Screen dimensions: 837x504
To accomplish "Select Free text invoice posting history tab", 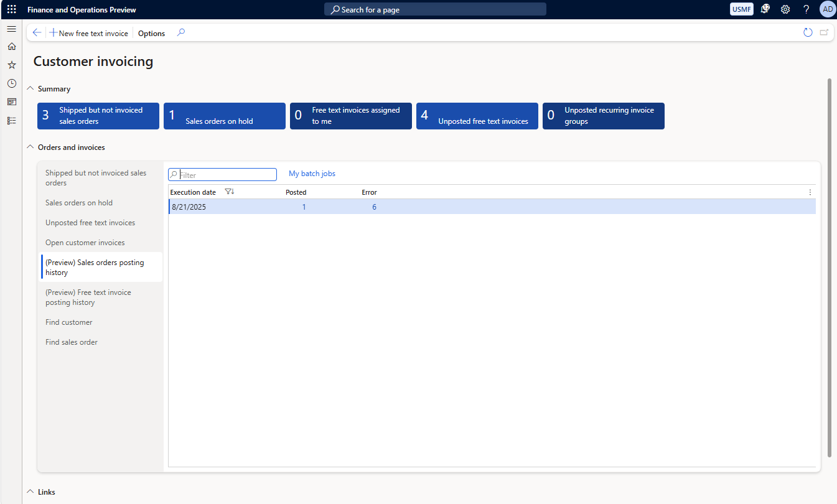I will [101, 297].
